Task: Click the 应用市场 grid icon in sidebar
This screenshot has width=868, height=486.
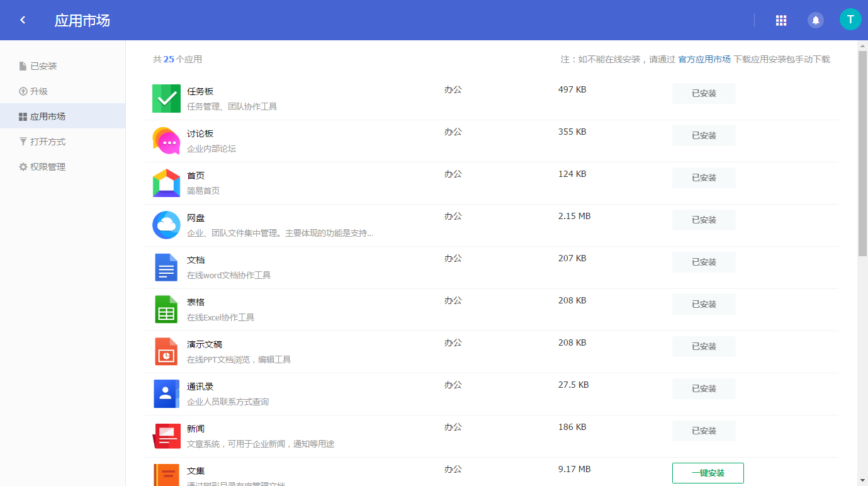Action: (23, 116)
